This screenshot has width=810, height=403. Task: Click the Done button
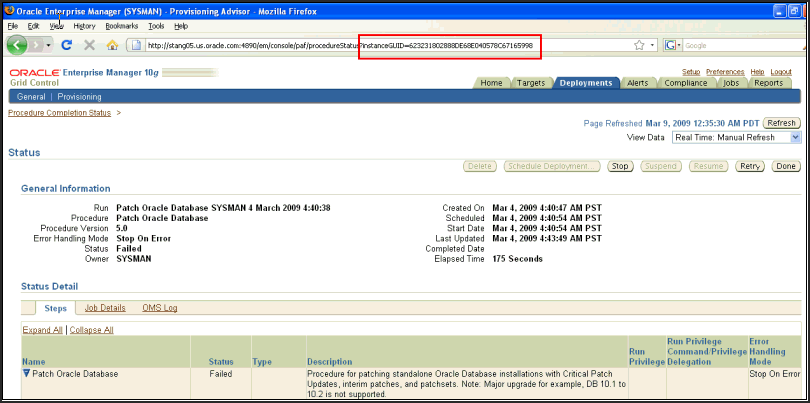(x=786, y=166)
